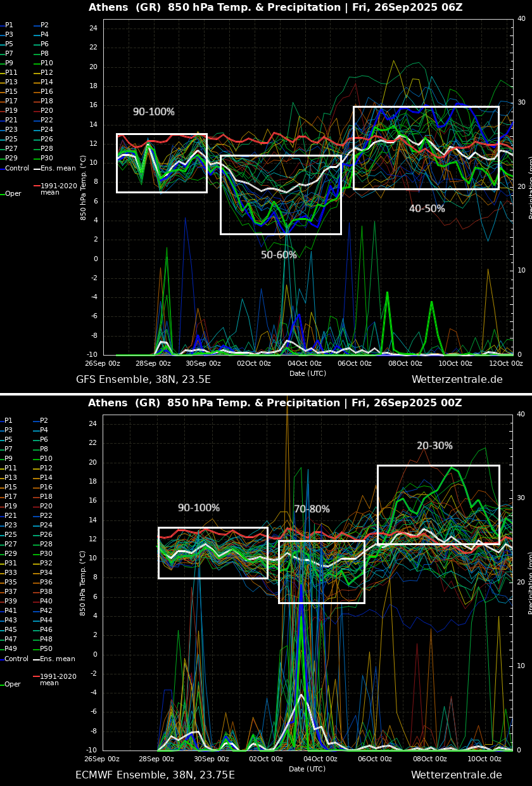The height and width of the screenshot is (786, 532).
Task: Click the 40-50% annotation label in GFS chart
Action: (x=427, y=209)
